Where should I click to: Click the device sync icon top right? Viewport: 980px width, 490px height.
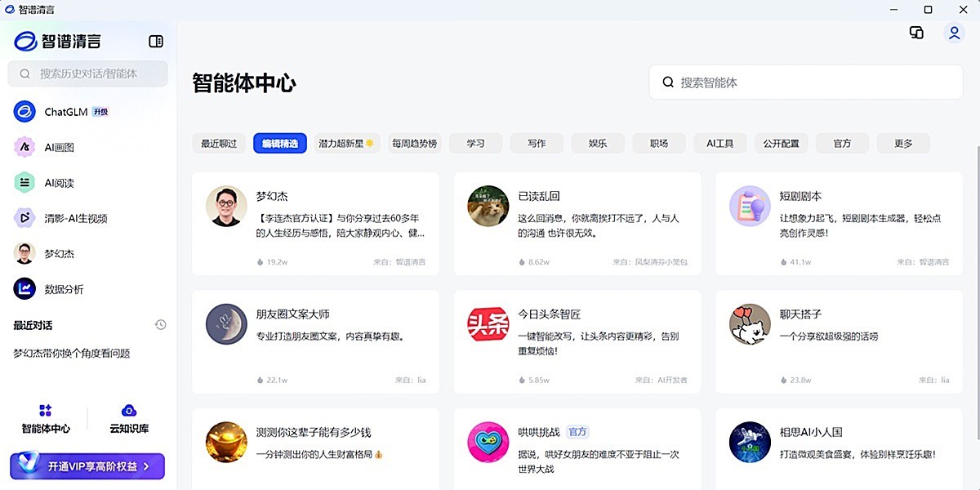[x=916, y=32]
